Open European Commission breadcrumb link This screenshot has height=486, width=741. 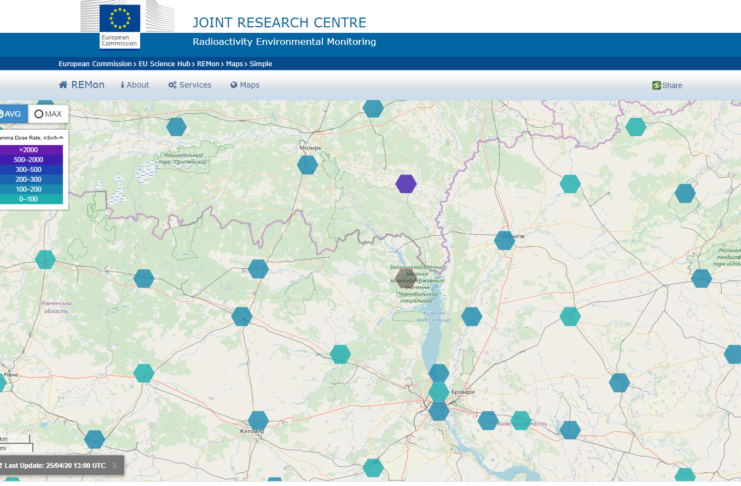point(95,64)
